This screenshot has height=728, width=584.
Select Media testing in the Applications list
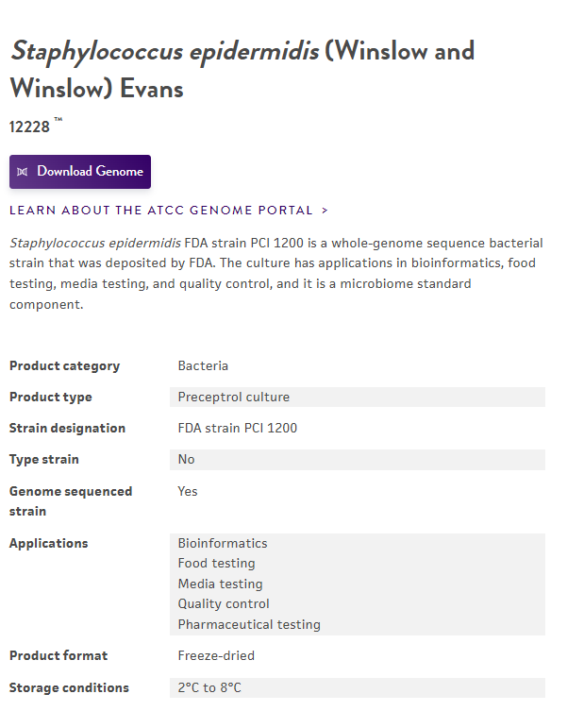[221, 584]
